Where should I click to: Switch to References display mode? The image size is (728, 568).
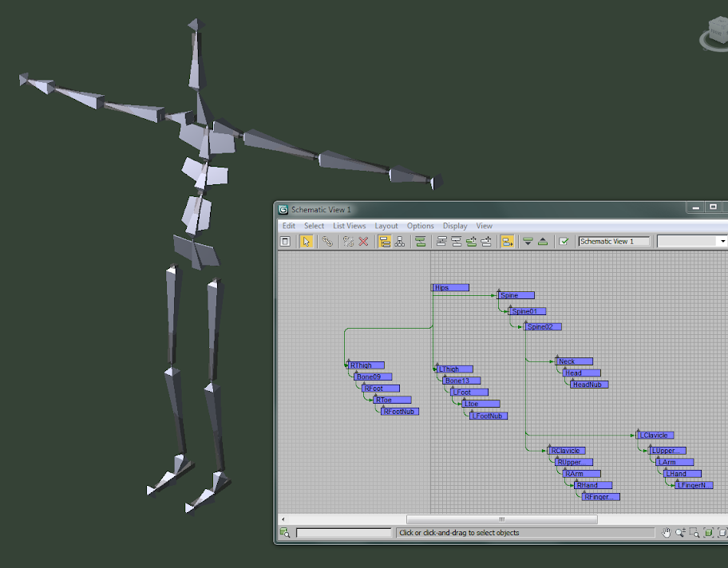pyautogui.click(x=398, y=241)
